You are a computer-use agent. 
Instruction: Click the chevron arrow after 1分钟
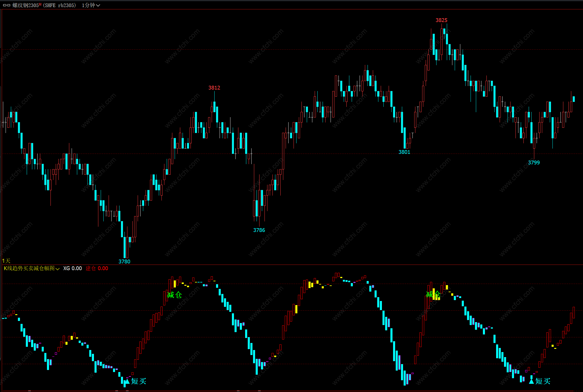coord(98,5)
